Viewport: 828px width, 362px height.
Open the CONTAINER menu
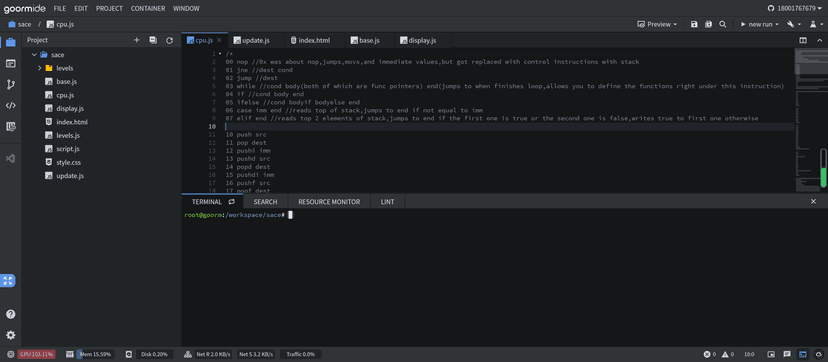(x=148, y=8)
